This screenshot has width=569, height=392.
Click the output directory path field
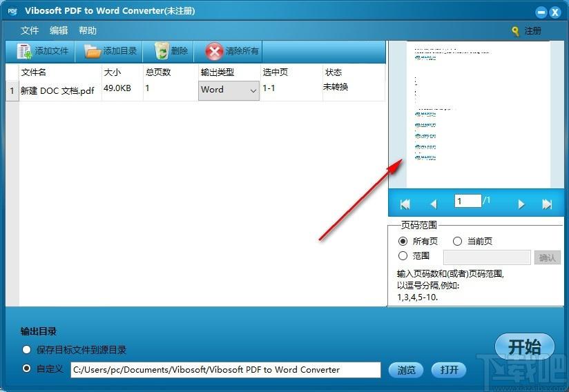click(226, 370)
